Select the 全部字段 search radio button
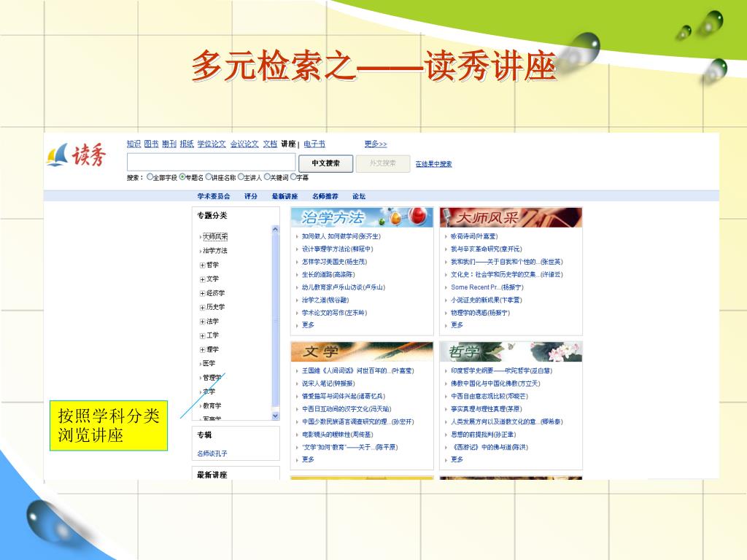The image size is (747, 560). (x=150, y=177)
